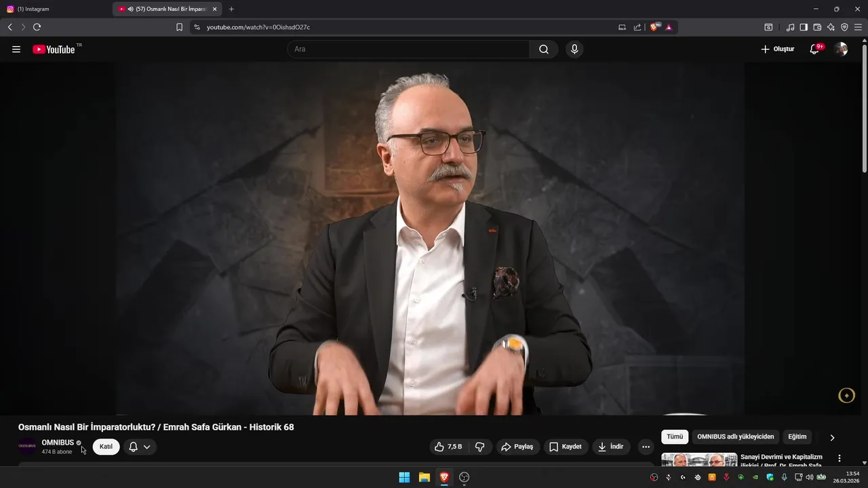Click the page vertical scrollbar
Image resolution: width=868 pixels, height=488 pixels.
pyautogui.click(x=865, y=108)
